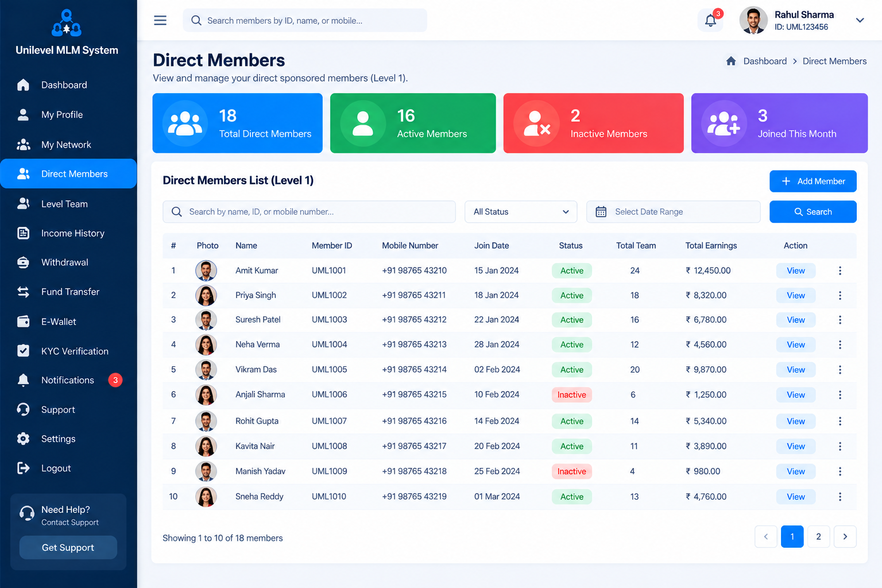Open the Select Date Range picker

click(674, 212)
